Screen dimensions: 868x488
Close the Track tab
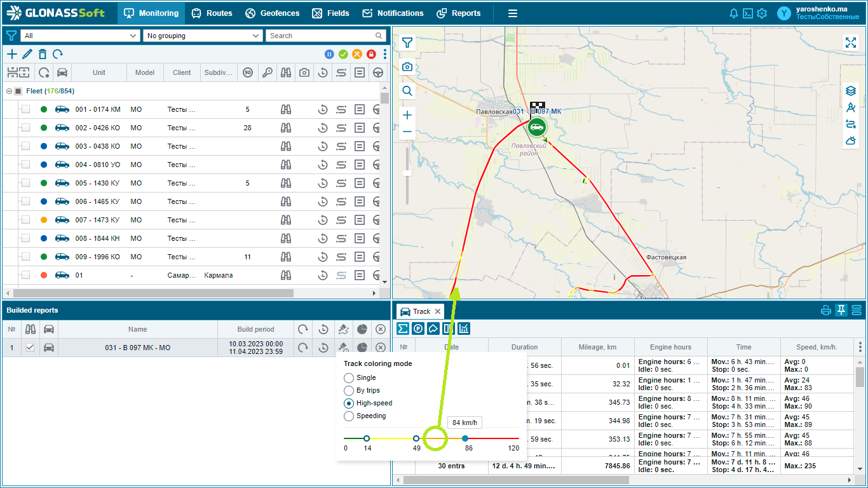point(438,311)
